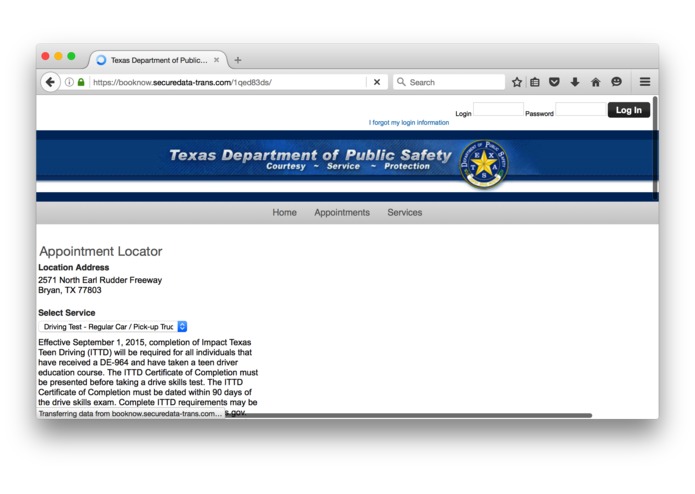Click 'Transferring data from booknow' status text
Viewport: 695px width, 494px height.
tap(130, 414)
